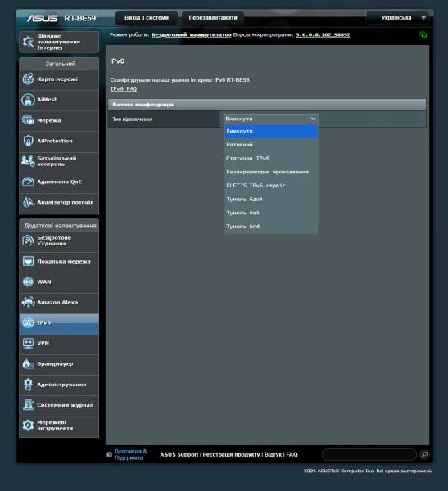Click the footer FAQ link

tap(292, 454)
